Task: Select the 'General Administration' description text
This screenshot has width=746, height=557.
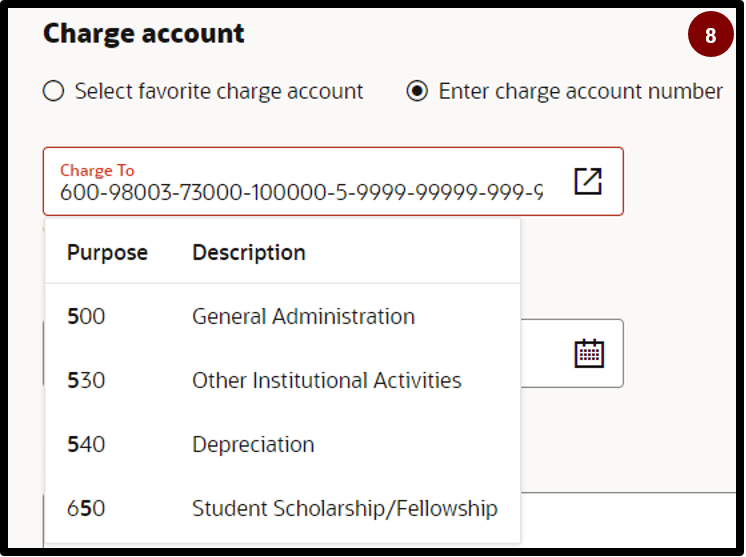Action: point(303,316)
